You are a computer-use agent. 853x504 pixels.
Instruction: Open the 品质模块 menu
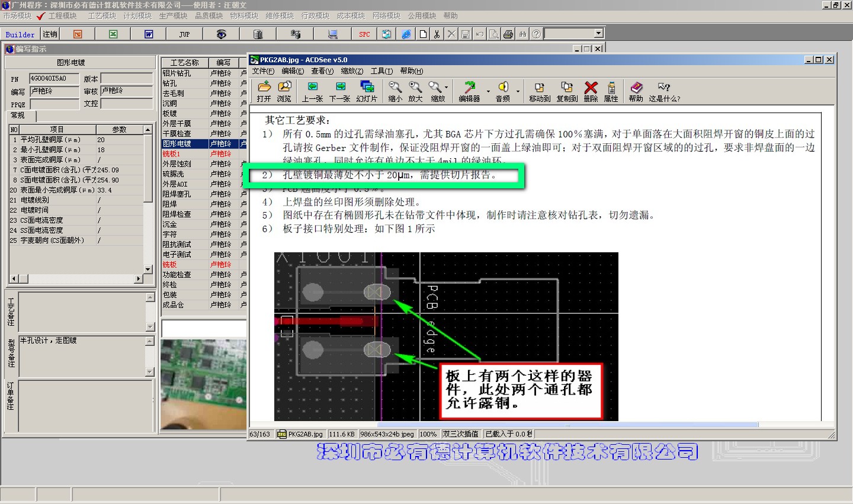pyautogui.click(x=209, y=16)
